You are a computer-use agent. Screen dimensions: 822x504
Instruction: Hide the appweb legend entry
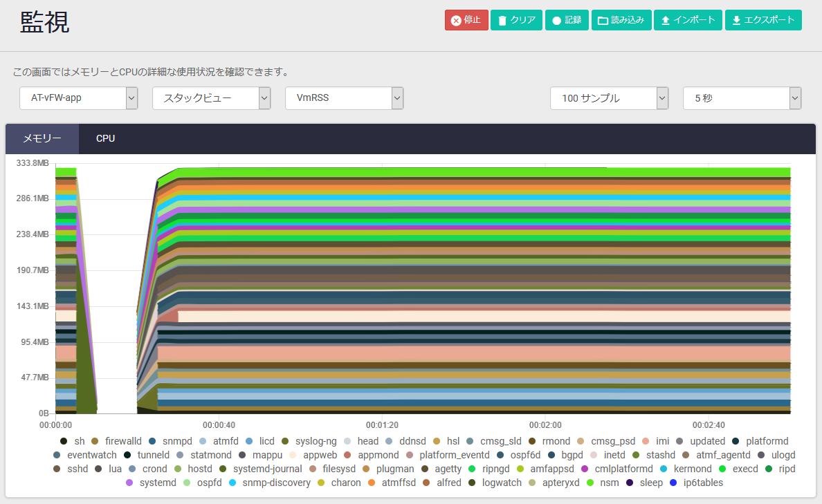point(313,455)
